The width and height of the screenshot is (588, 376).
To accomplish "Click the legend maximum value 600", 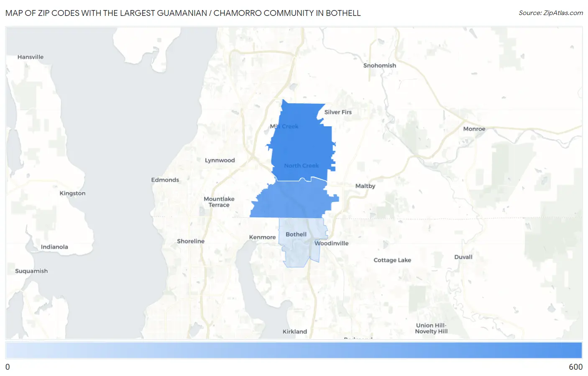I will [x=575, y=367].
